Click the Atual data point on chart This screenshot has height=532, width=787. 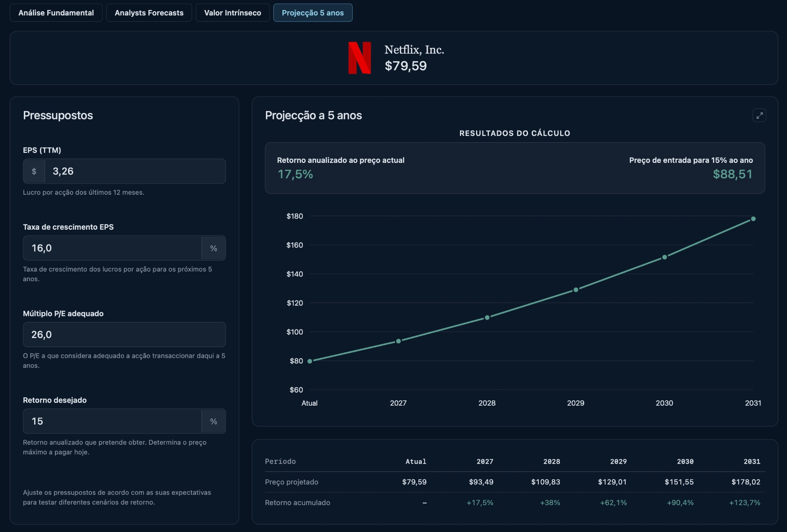(x=310, y=361)
